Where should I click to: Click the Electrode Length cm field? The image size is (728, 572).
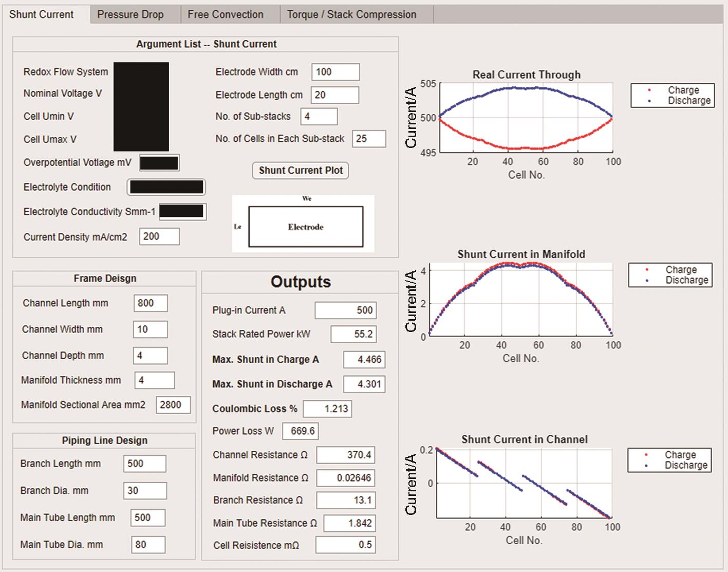point(335,95)
